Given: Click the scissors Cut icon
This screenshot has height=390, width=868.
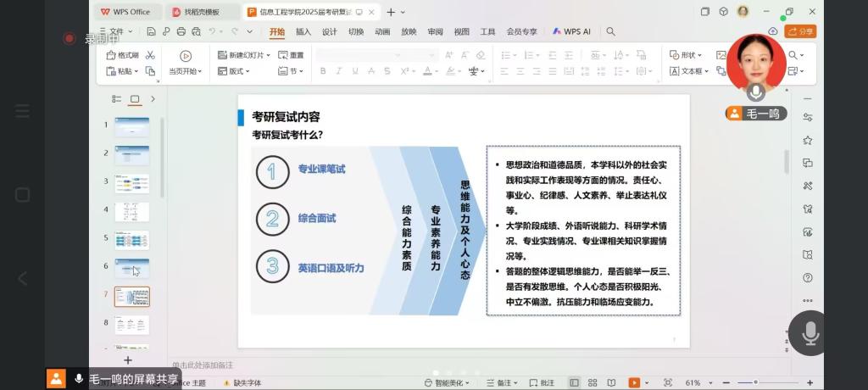Looking at the screenshot, I should click(150, 55).
